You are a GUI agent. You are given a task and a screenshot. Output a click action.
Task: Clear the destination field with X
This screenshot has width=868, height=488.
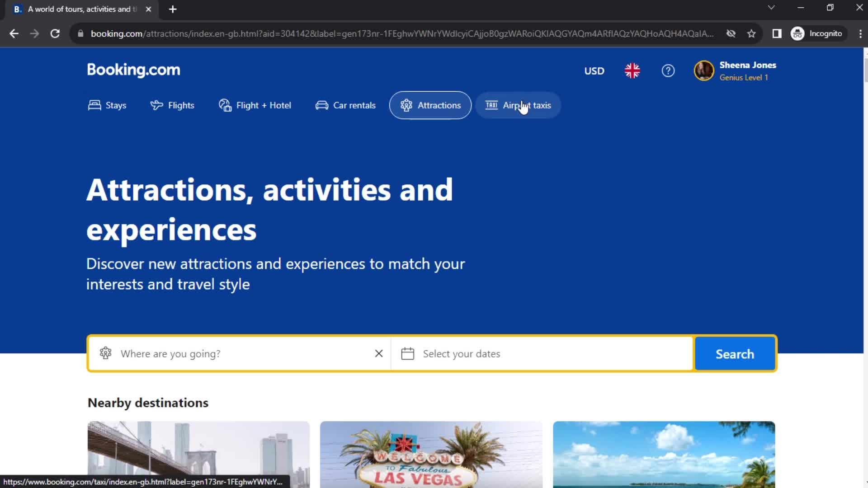[x=379, y=354]
